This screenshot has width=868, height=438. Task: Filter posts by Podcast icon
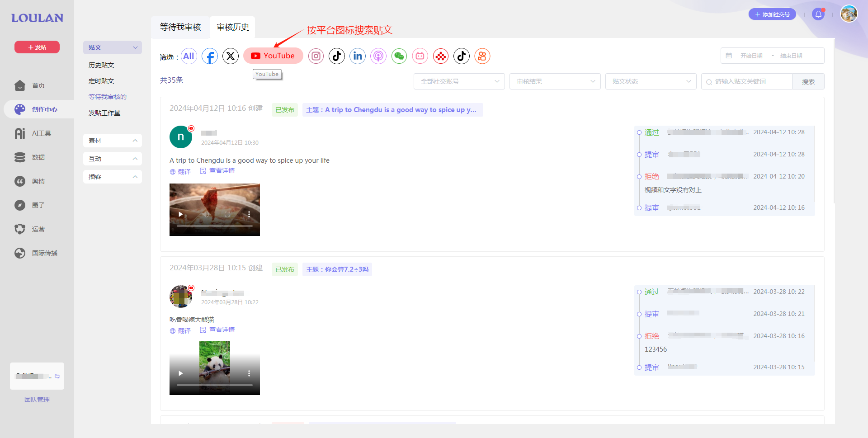[x=378, y=56]
